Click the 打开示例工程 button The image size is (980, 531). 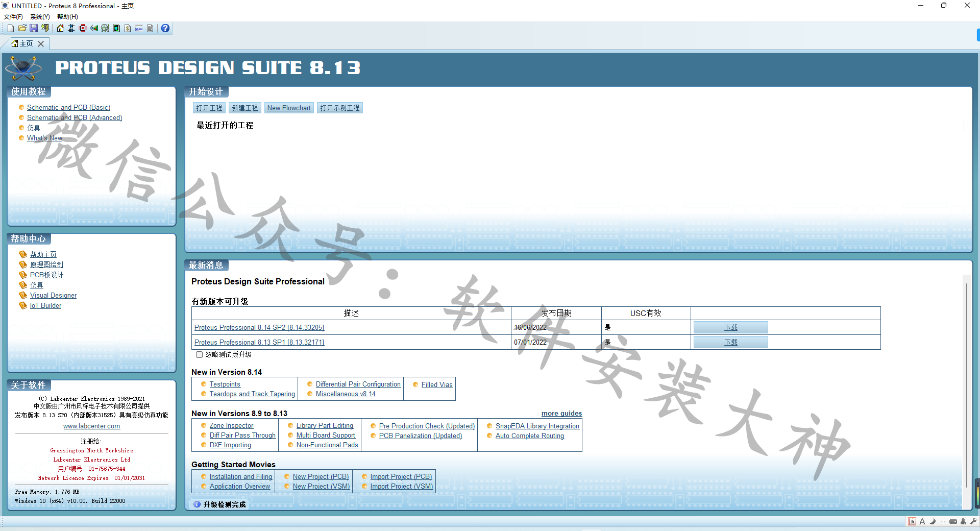point(340,108)
